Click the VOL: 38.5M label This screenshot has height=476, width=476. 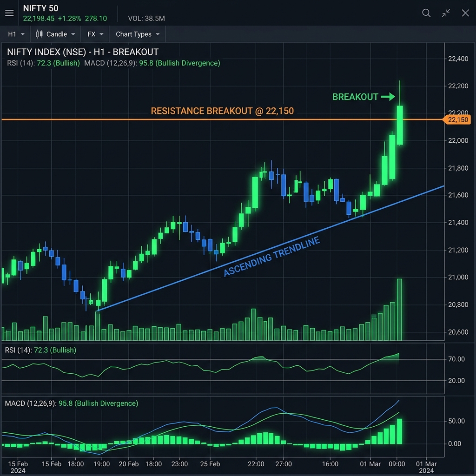tap(146, 19)
